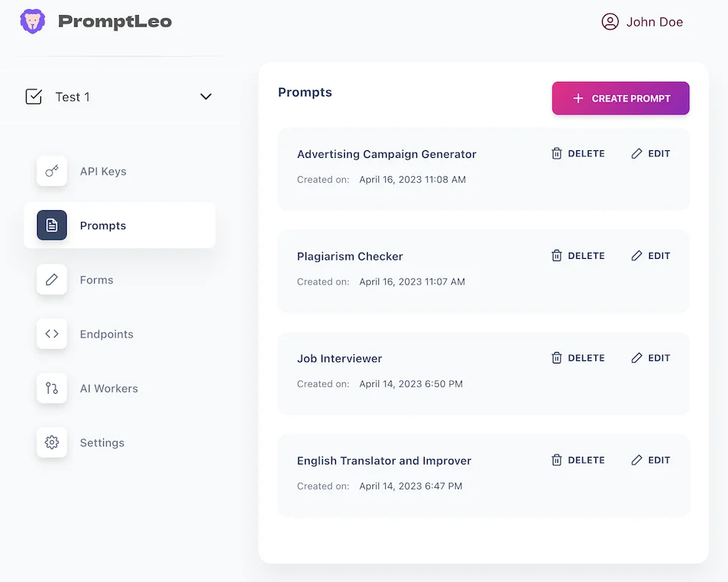Click the Test 1 checkbox icon
Image resolution: width=728 pixels, height=582 pixels.
(33, 97)
